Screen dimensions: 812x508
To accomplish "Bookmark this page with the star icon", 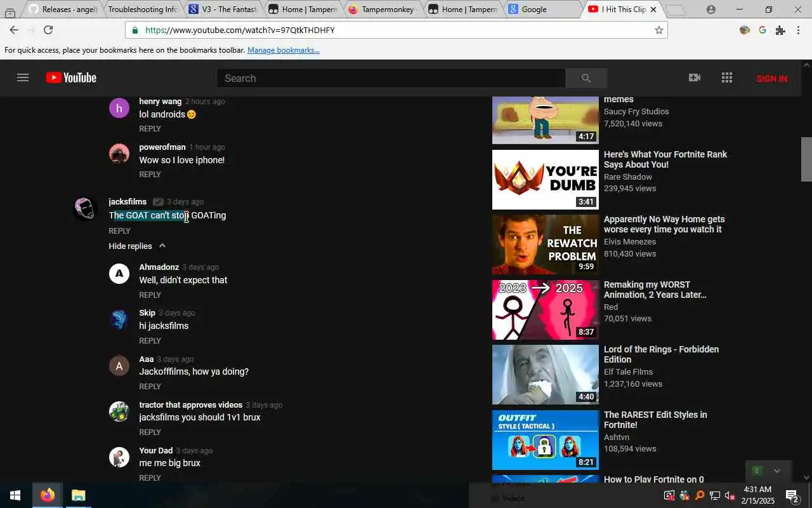I will (658, 30).
